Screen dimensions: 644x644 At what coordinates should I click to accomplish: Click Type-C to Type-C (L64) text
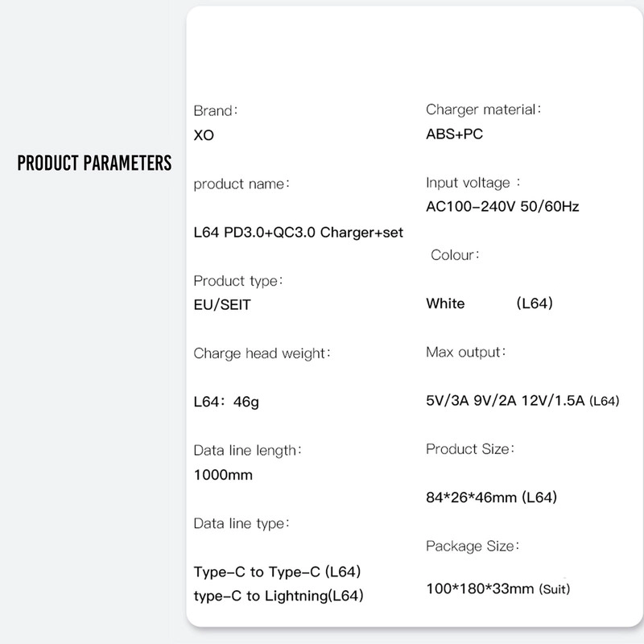277,572
